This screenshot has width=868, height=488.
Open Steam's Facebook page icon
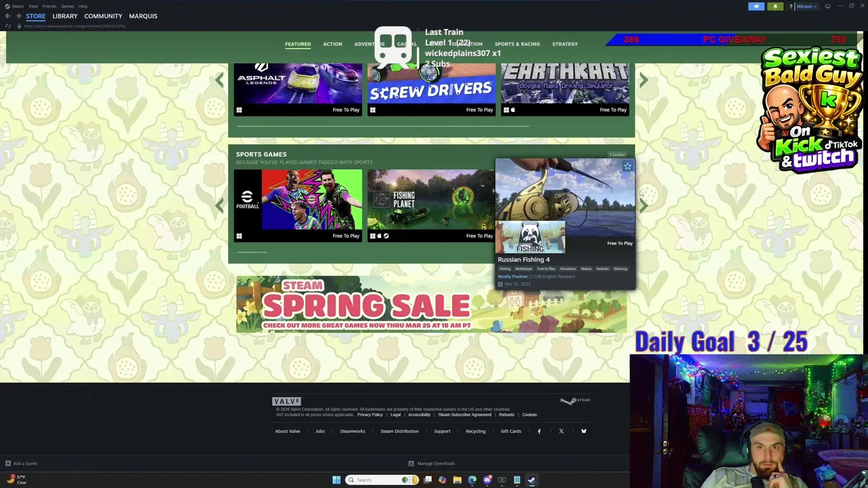coord(539,431)
